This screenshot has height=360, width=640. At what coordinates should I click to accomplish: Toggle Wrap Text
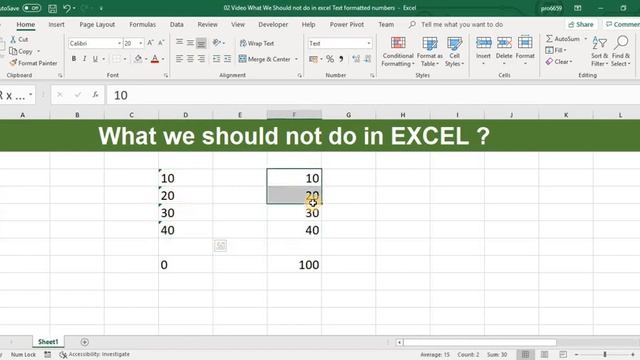[x=256, y=43]
